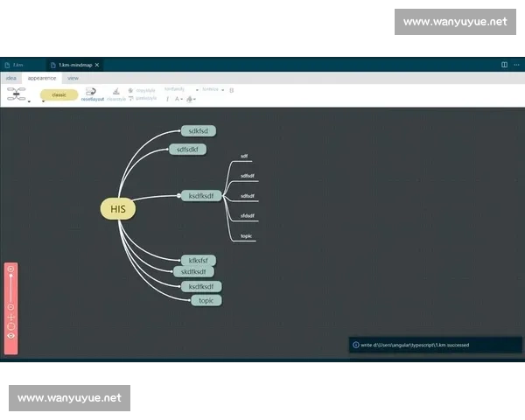Open the theme dropdown arrow beside classic
The height and width of the screenshot is (420, 525).
coord(43,101)
